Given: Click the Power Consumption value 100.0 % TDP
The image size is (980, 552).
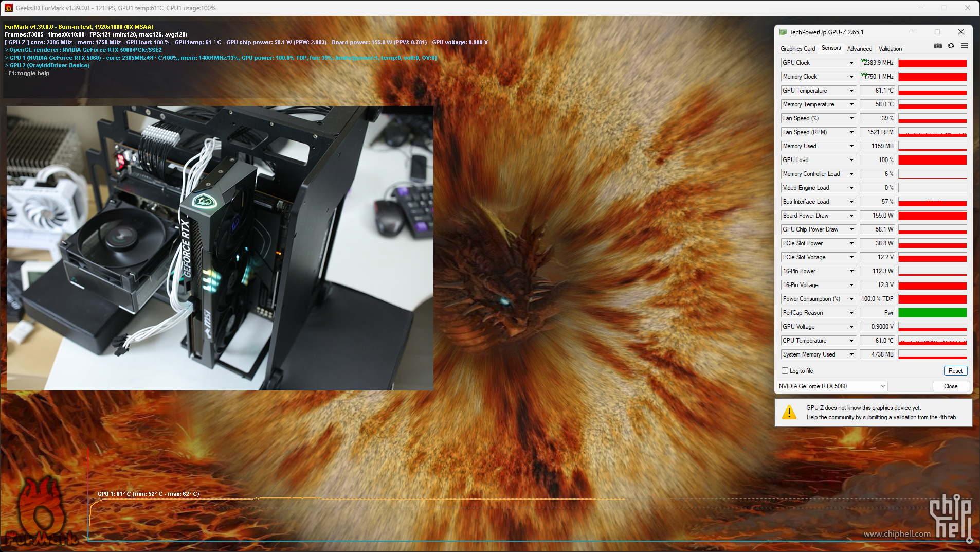Looking at the screenshot, I should [x=878, y=299].
